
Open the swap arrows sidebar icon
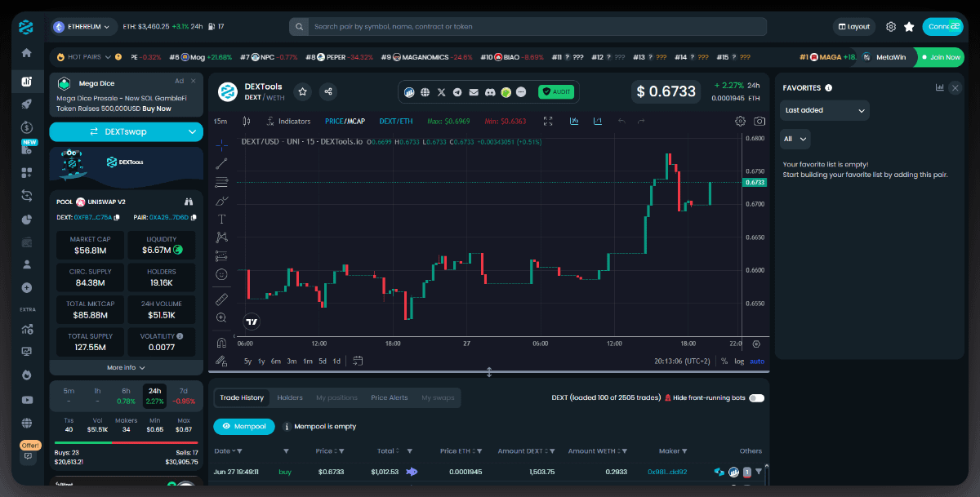(x=27, y=195)
